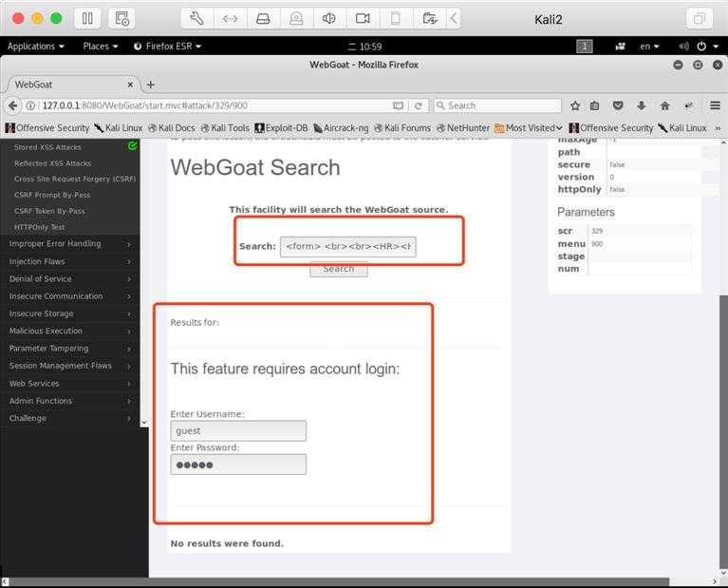Go back with Firefox back arrow
Screen dimensions: 728x588
pyautogui.click(x=13, y=105)
